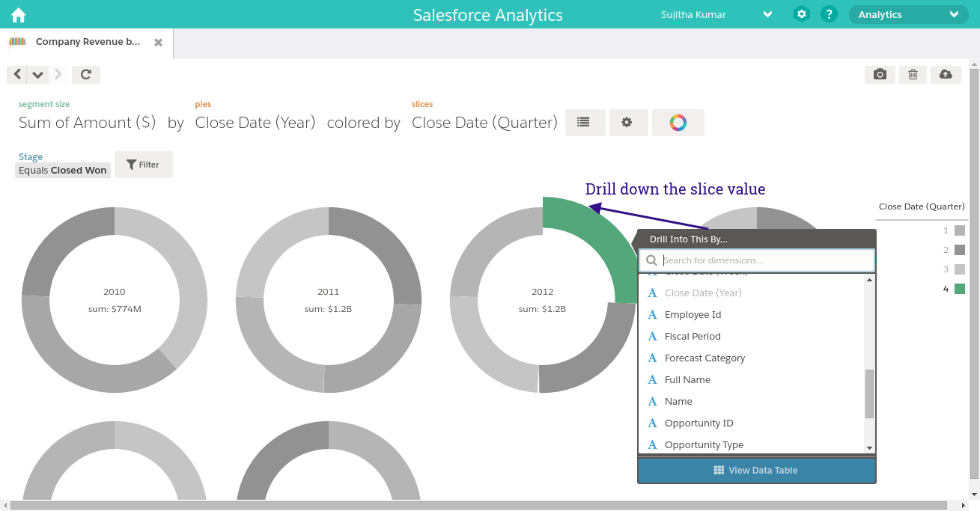
Task: Open the Analytics app switcher dropdown
Action: (x=908, y=14)
